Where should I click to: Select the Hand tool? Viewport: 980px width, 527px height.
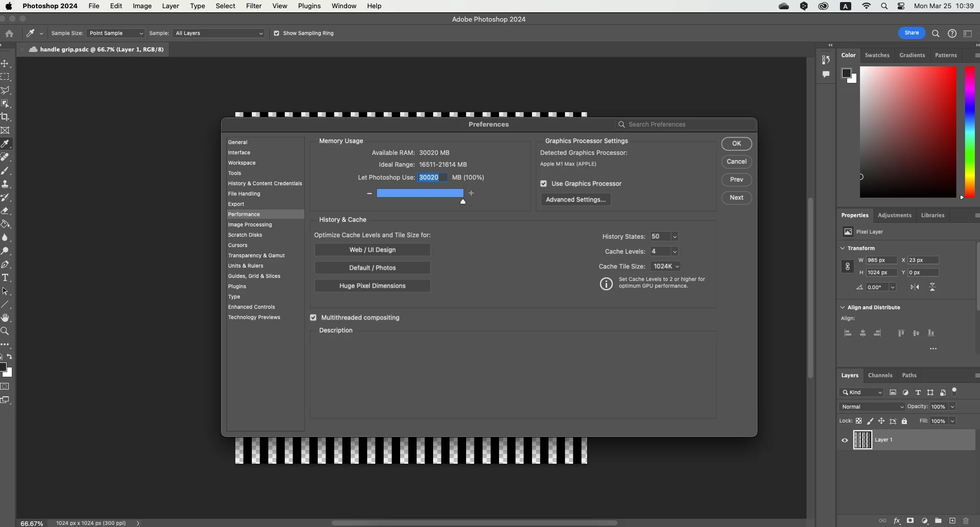click(x=5, y=318)
